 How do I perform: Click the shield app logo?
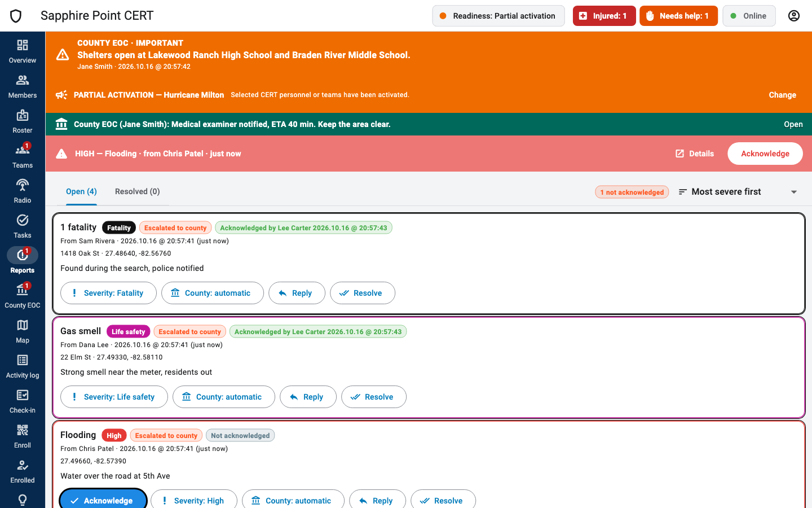[16, 16]
